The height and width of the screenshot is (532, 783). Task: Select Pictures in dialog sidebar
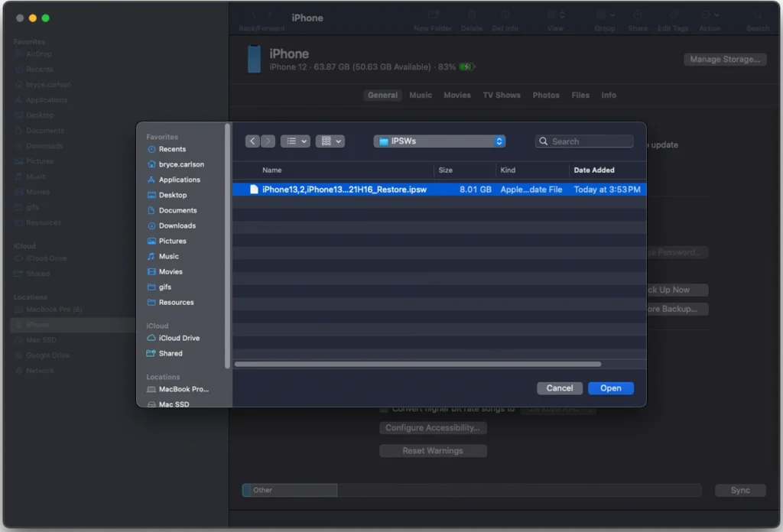tap(172, 241)
